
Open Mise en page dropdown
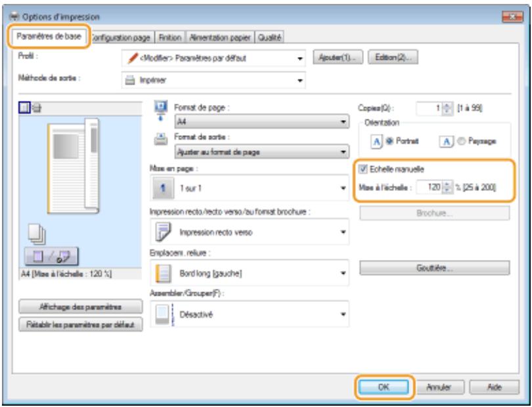[250, 188]
